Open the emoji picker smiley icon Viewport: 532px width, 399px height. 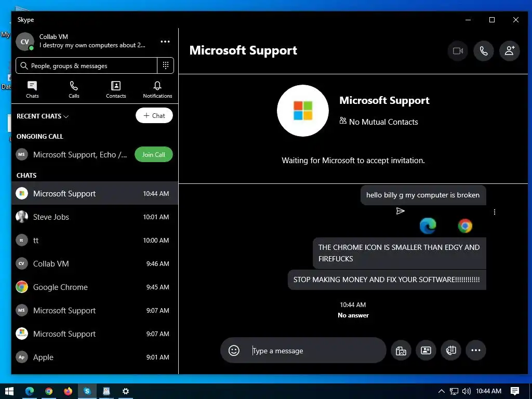pyautogui.click(x=234, y=351)
